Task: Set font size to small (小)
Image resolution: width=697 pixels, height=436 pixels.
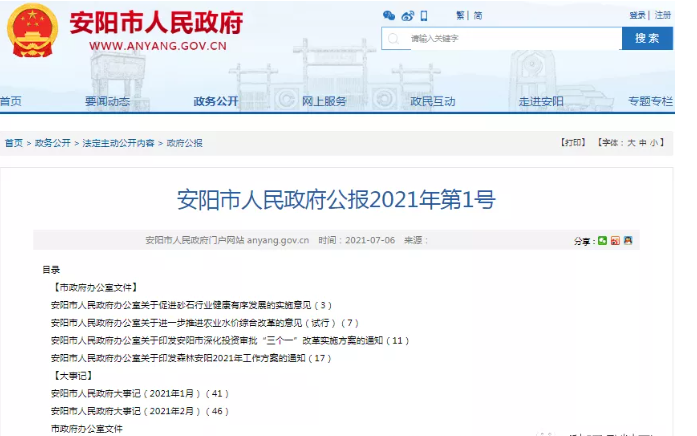Action: pos(654,143)
